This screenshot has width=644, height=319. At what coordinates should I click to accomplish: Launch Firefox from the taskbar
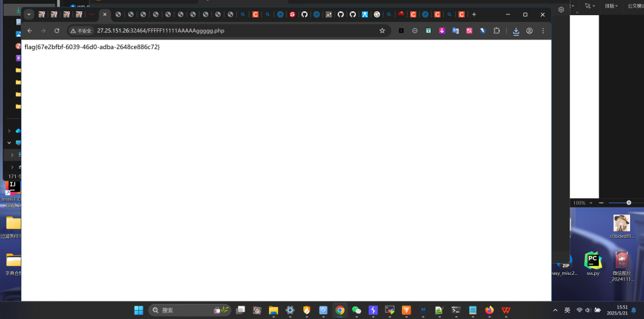click(x=489, y=310)
